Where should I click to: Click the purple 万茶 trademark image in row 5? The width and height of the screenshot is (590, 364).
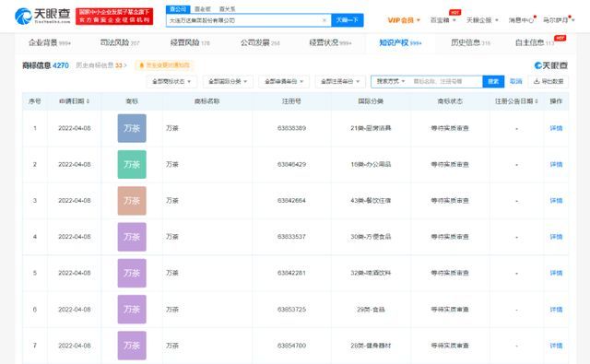132,273
